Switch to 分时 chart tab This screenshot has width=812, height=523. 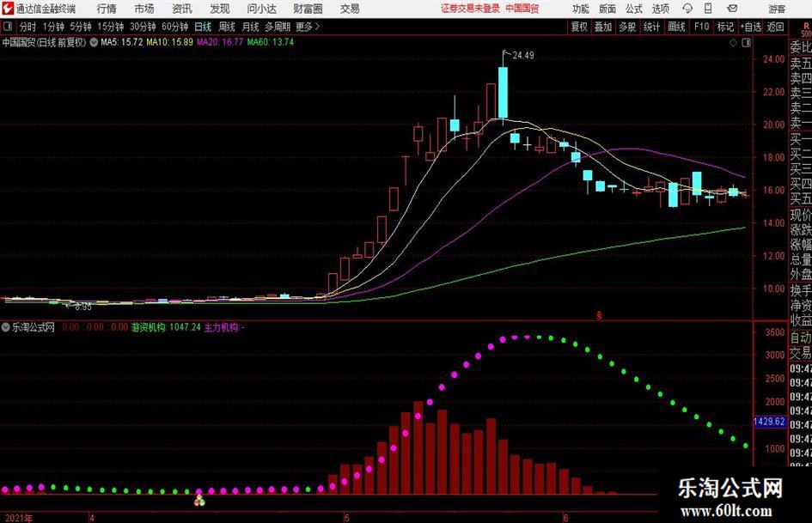(x=27, y=27)
